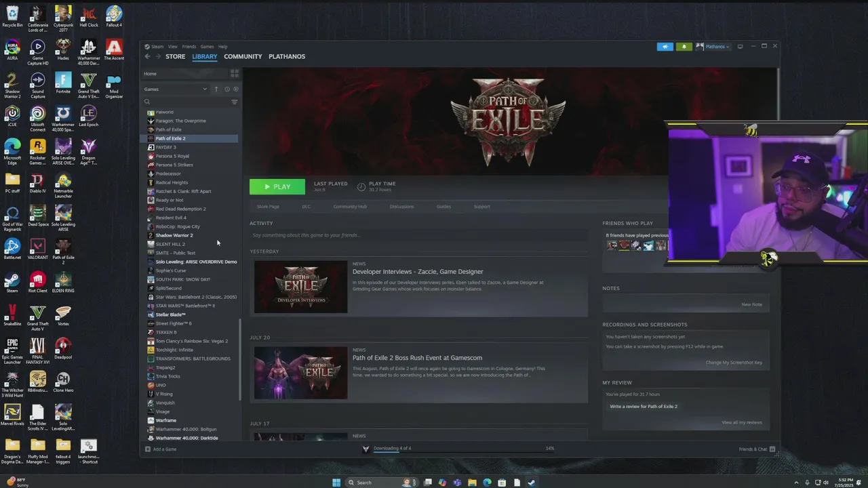The image size is (868, 488).
Task: Click the game list scrollbar
Action: (x=240, y=359)
